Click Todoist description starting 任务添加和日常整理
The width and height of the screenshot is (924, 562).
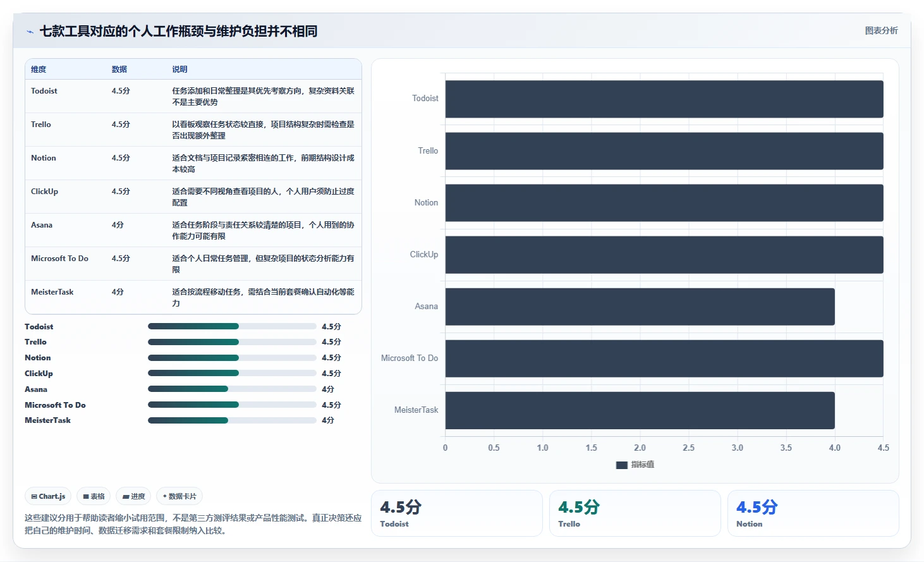pos(264,96)
